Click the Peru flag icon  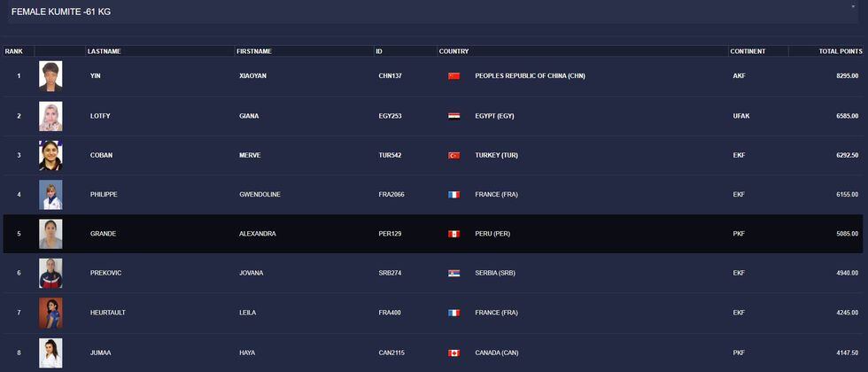coord(454,234)
